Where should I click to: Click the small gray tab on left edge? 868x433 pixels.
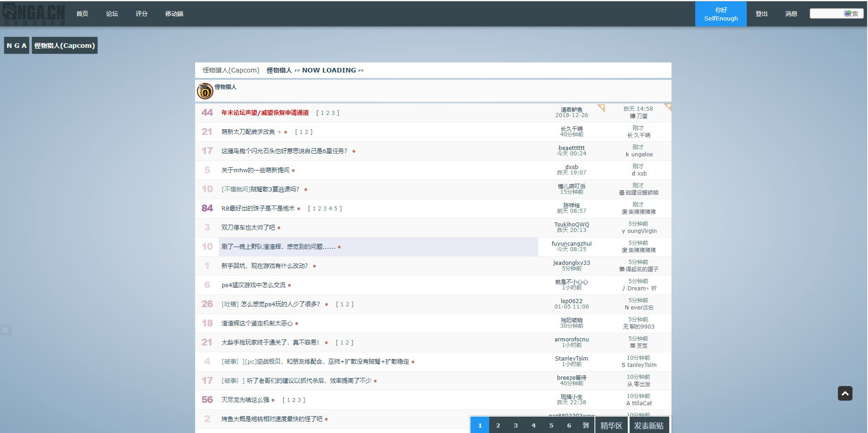point(5,329)
